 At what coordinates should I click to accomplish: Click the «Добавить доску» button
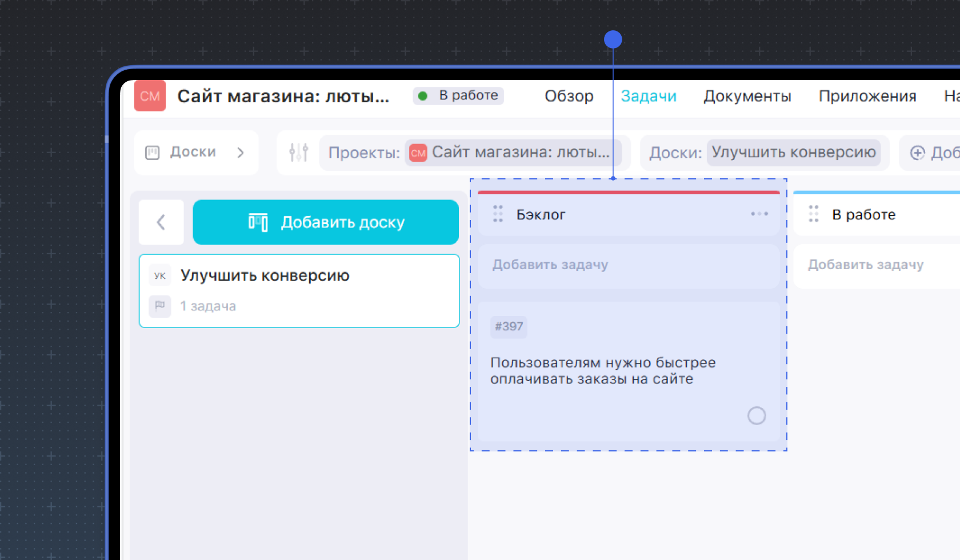click(326, 222)
